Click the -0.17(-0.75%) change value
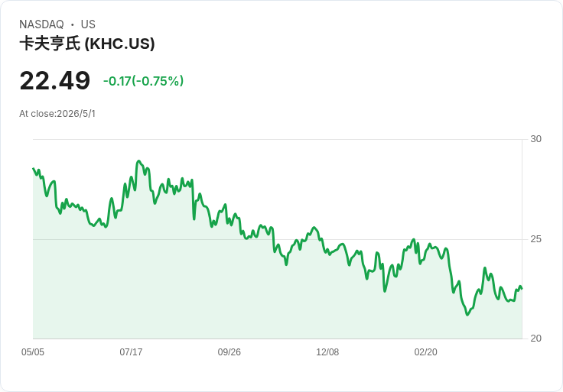The width and height of the screenshot is (563, 392). [x=143, y=81]
